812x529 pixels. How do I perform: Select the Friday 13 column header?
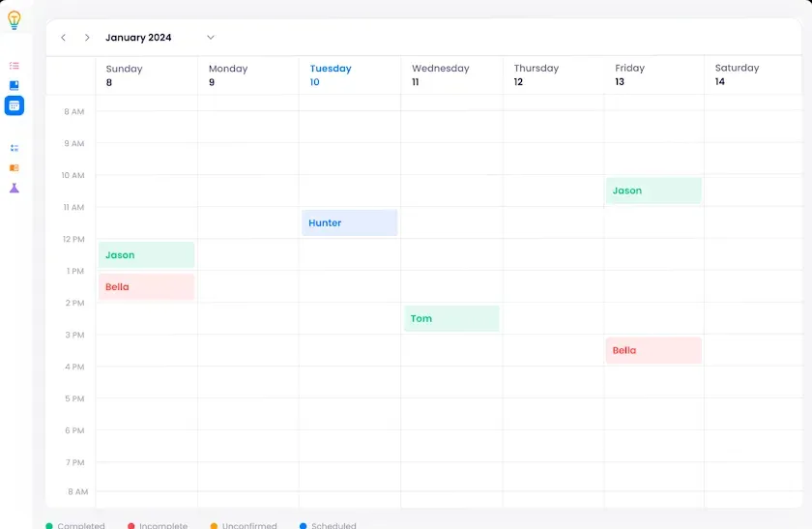coord(654,75)
